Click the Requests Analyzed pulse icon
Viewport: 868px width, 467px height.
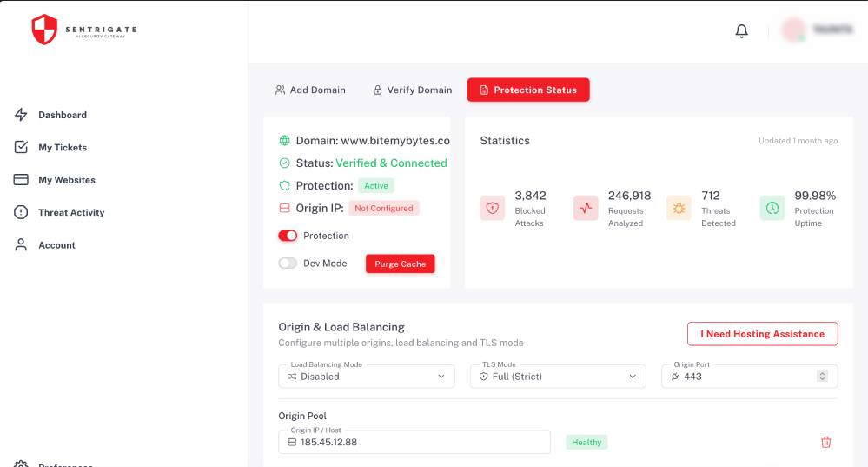point(586,209)
